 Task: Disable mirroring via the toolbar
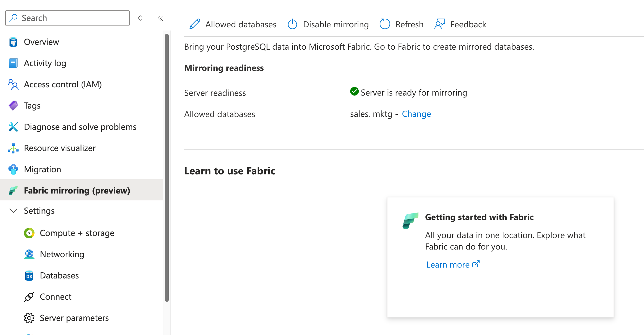point(328,24)
